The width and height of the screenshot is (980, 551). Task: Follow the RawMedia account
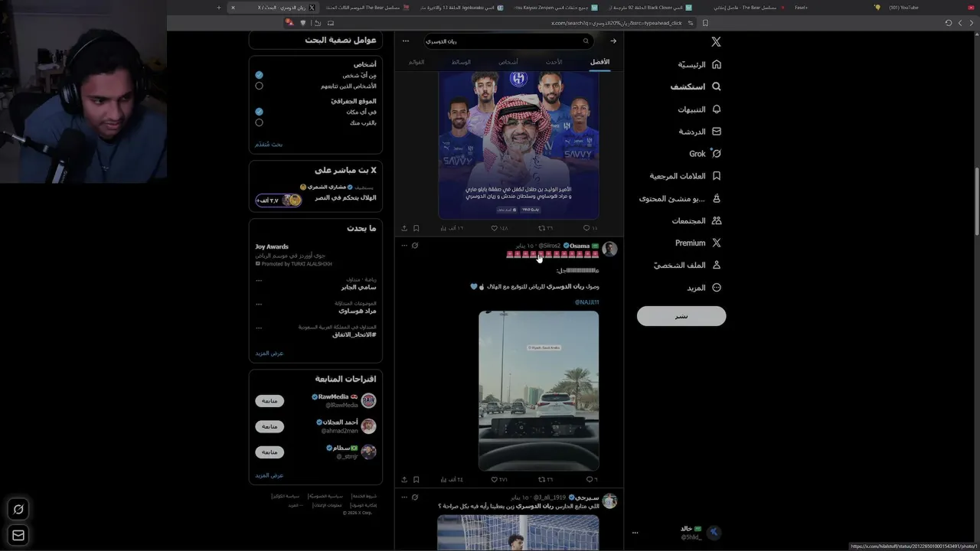click(x=269, y=401)
